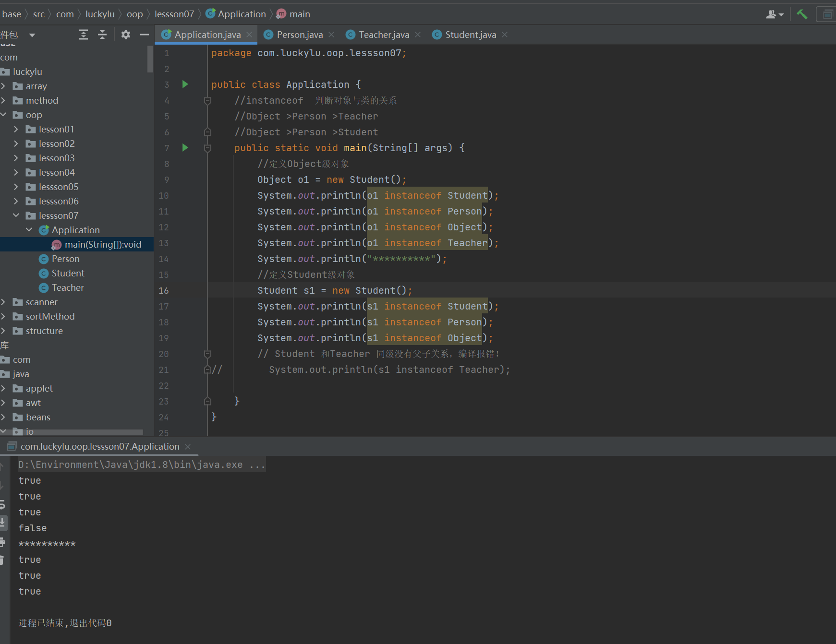Click the Collapse All icon in project panel

click(102, 35)
